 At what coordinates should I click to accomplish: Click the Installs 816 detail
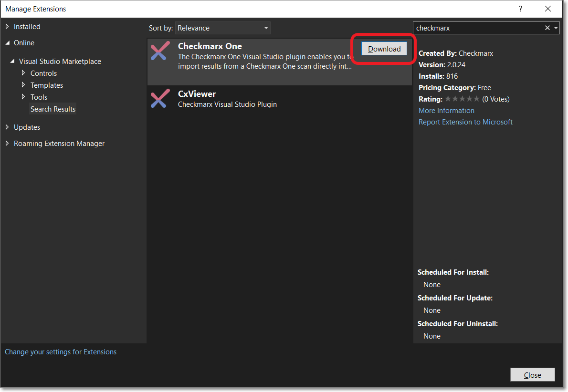coord(438,76)
